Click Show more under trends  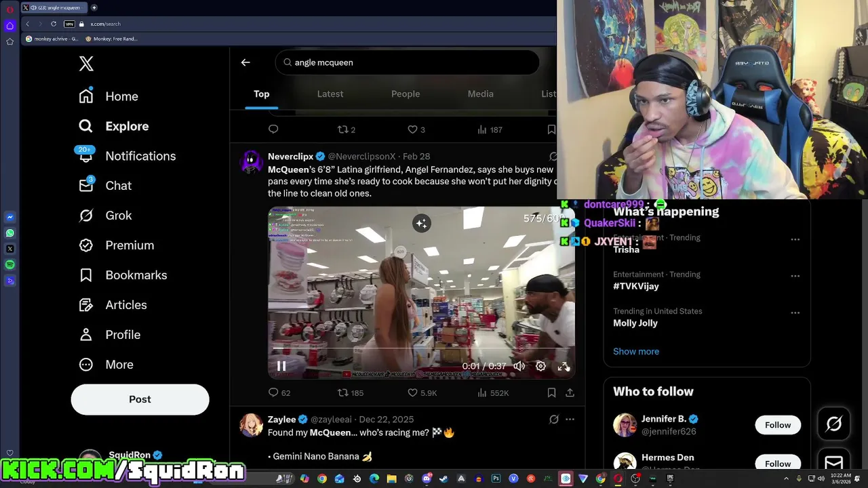pyautogui.click(x=636, y=351)
